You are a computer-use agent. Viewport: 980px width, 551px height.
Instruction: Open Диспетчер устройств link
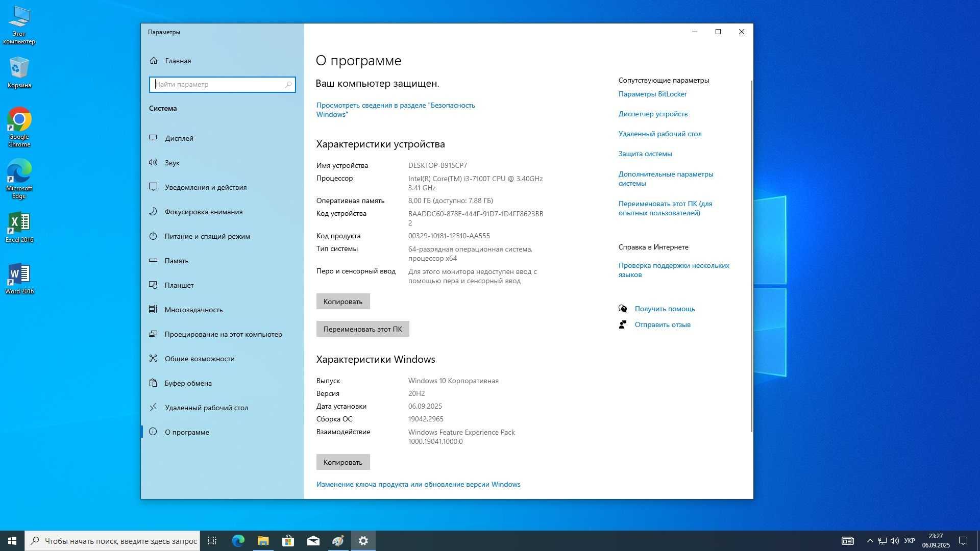[653, 114]
